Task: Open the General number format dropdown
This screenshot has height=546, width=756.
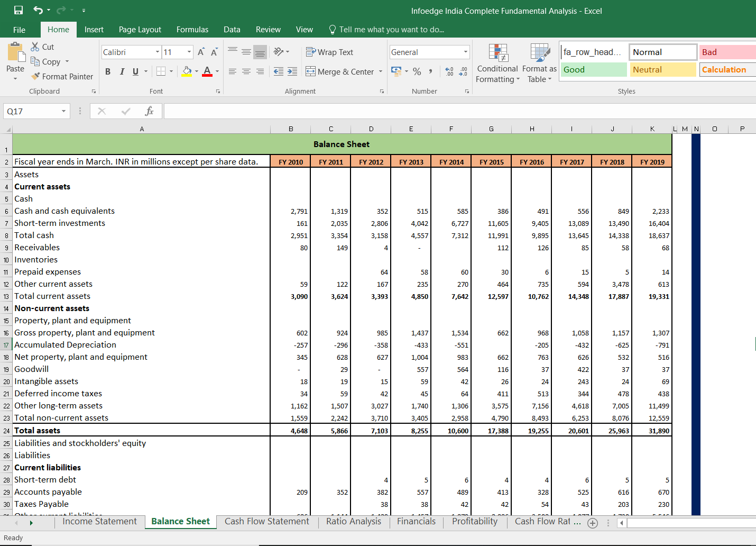Action: click(466, 52)
